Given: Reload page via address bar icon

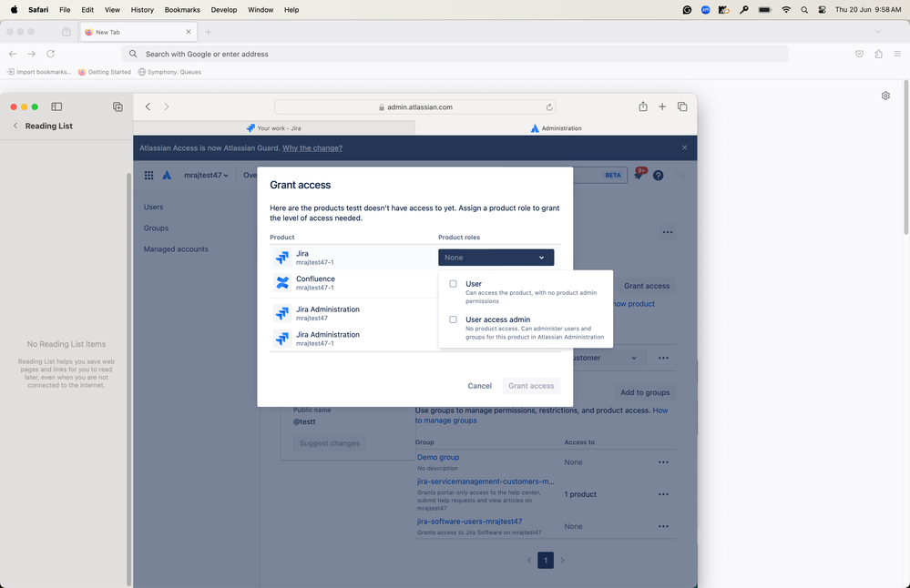Looking at the screenshot, I should click(x=549, y=107).
